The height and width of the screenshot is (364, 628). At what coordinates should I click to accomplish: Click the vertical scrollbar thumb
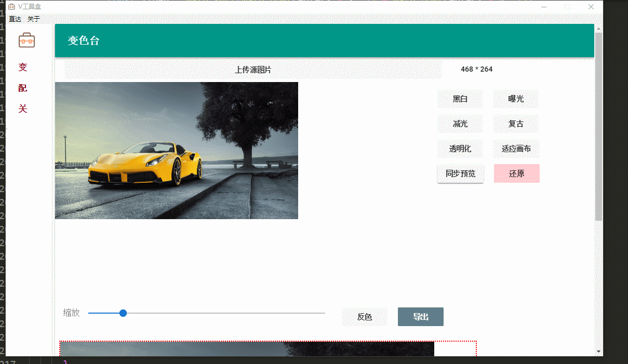[598, 127]
